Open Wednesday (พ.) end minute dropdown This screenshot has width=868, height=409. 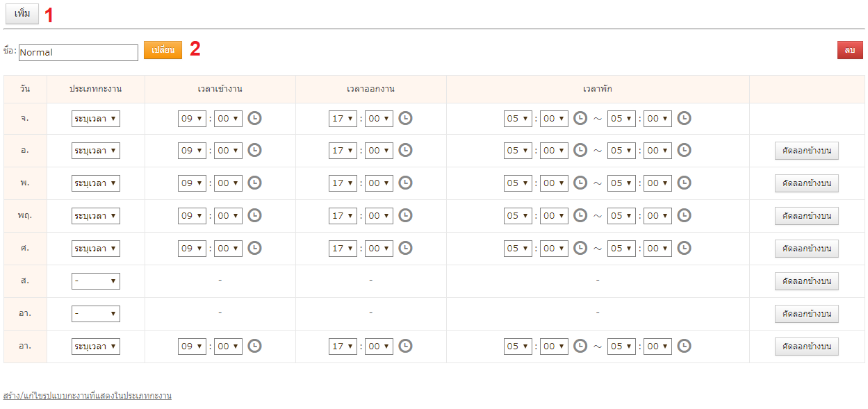coord(379,183)
